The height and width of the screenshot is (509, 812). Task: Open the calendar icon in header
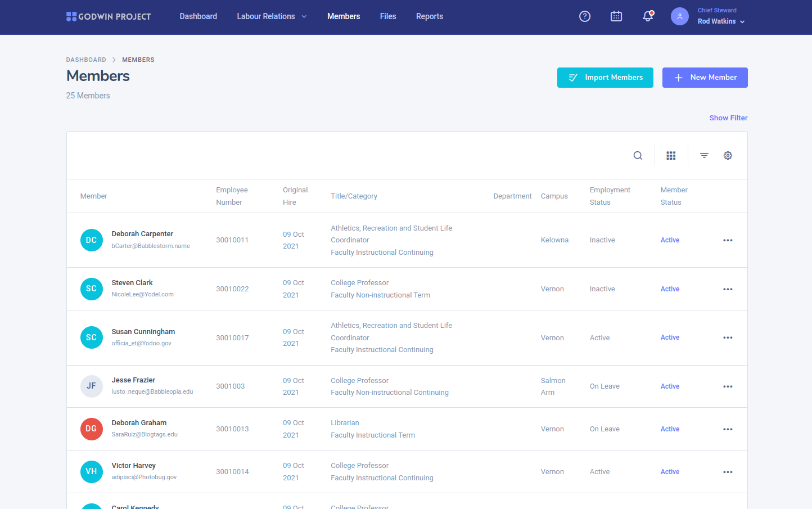tap(616, 16)
